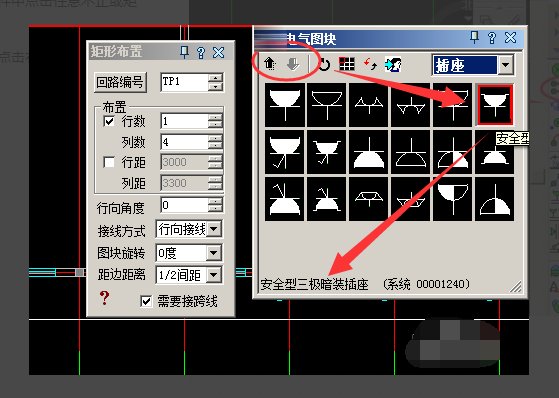Select the quarter-filled dome symbol in row three

[x=494, y=199]
